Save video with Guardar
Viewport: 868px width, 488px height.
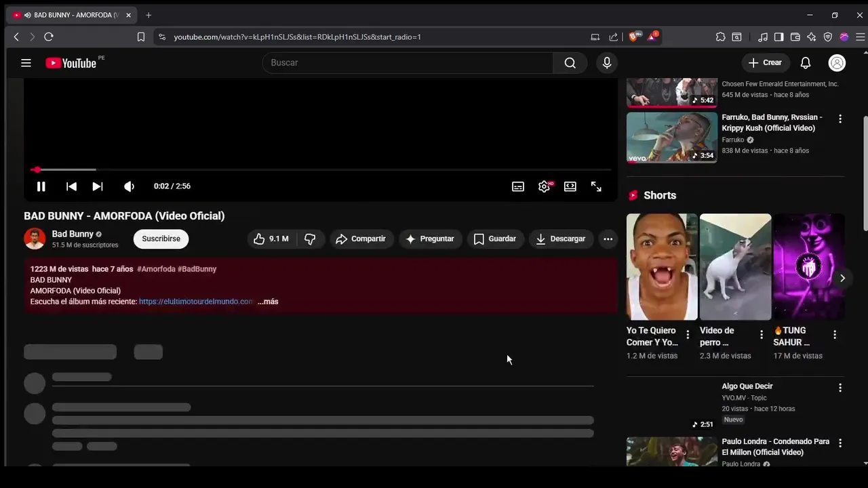495,239
